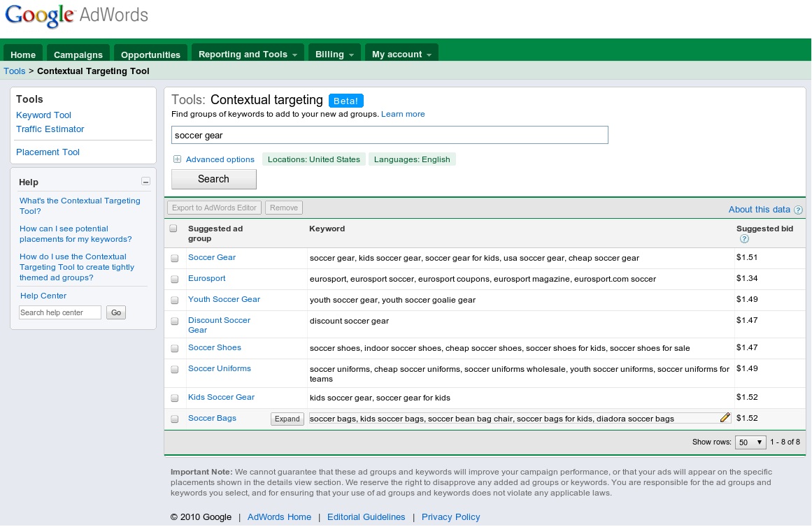Open Soccer Gear ad group link
The width and height of the screenshot is (812, 527).
click(x=212, y=257)
